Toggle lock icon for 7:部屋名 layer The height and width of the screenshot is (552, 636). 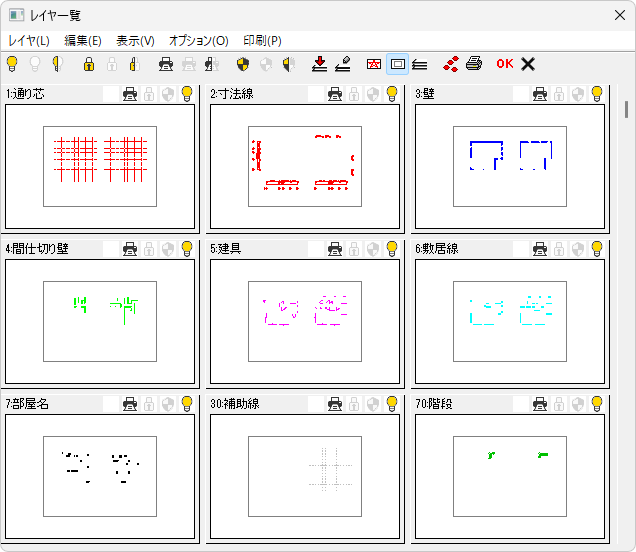coord(149,404)
